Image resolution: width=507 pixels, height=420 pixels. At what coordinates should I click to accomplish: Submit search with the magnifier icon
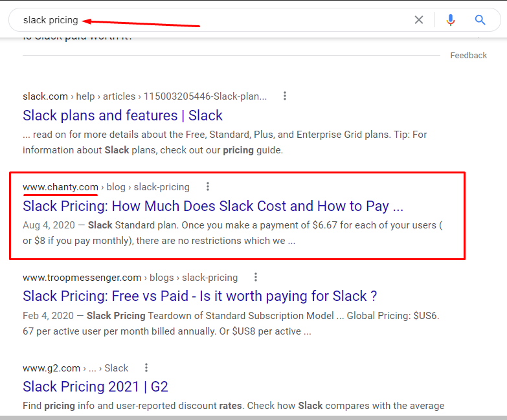[480, 20]
